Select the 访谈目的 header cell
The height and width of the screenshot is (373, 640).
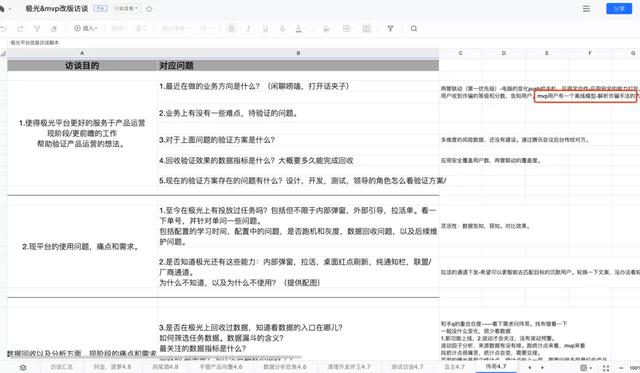click(x=82, y=65)
